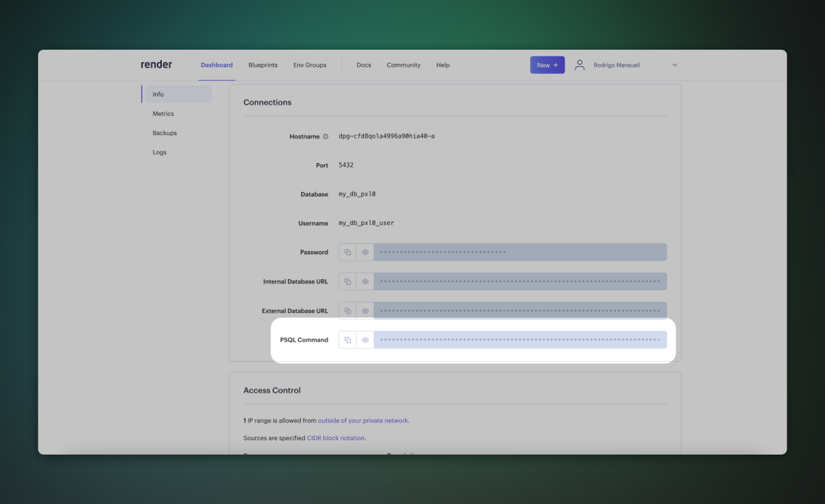Copy the PSQL Command
Screen dimensions: 825x504
pyautogui.click(x=347, y=339)
